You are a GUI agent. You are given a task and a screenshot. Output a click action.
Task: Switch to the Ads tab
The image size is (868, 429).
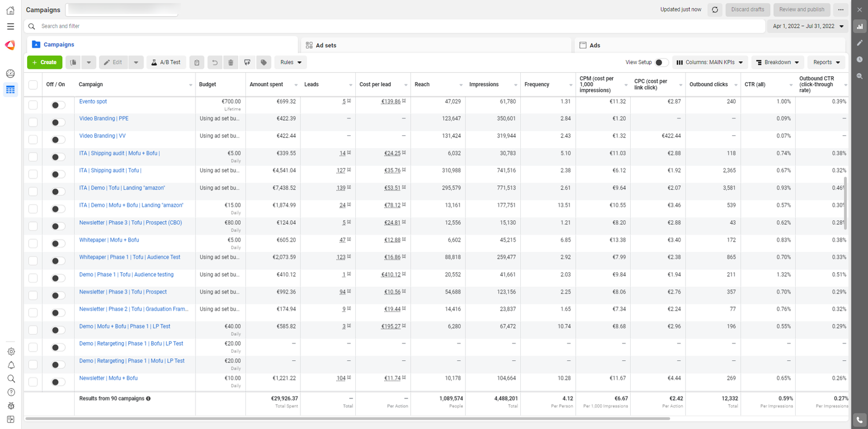pos(709,45)
